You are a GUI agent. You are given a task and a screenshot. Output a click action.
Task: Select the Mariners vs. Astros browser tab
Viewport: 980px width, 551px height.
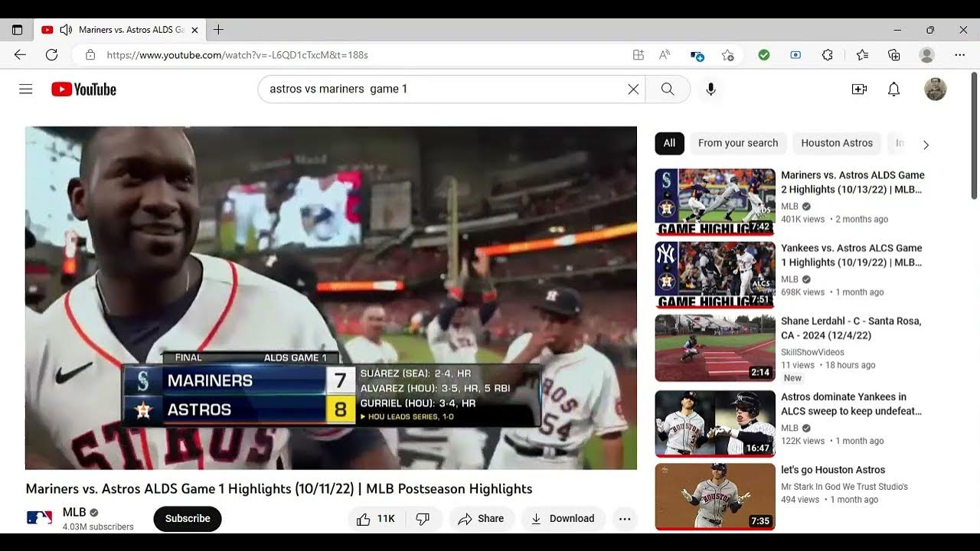[119, 30]
